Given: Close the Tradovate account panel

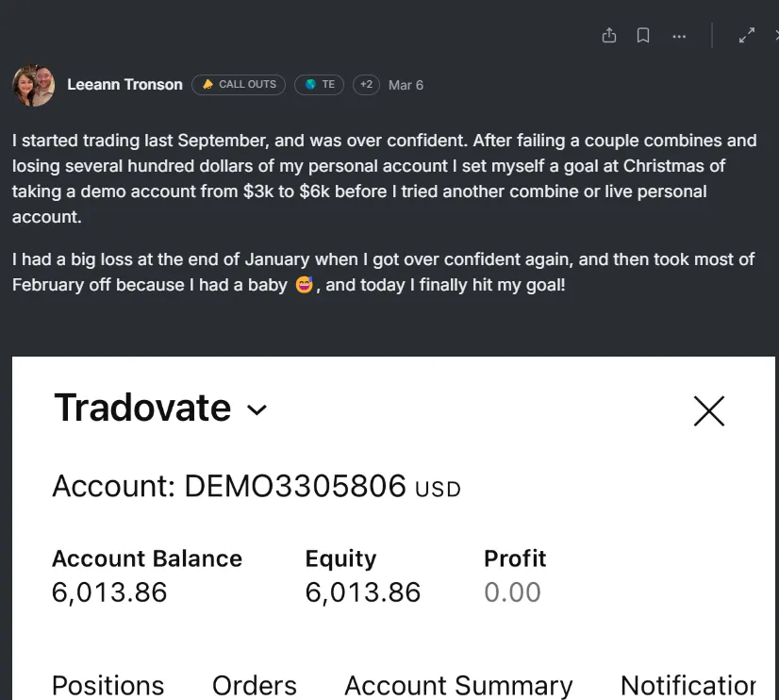Looking at the screenshot, I should click(x=709, y=411).
